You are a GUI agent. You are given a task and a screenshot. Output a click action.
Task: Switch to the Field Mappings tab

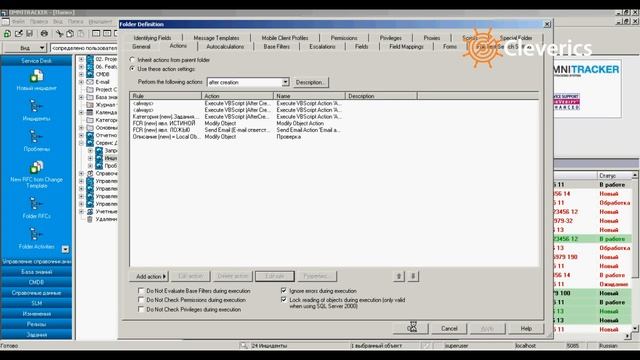point(406,47)
